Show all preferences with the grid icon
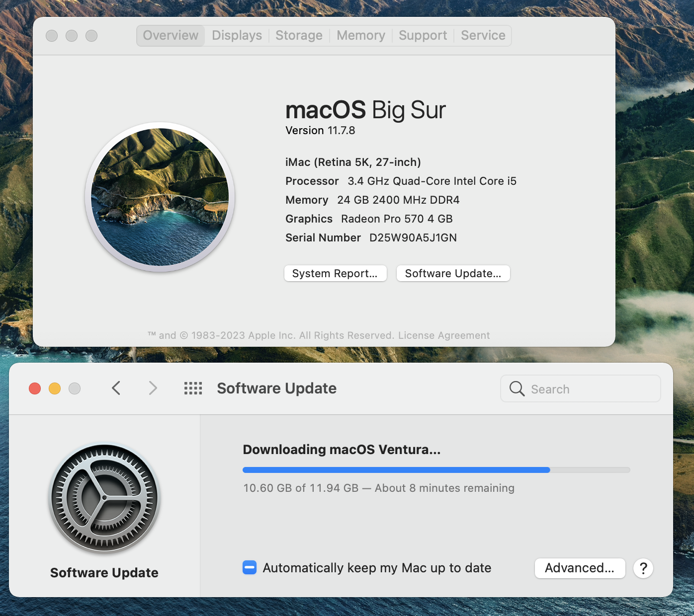The image size is (694, 616). tap(193, 388)
